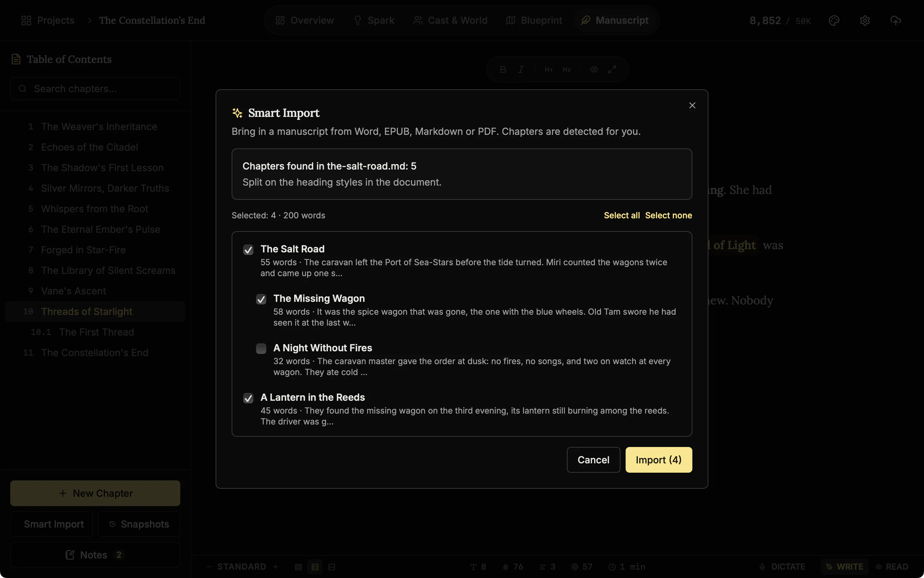Viewport: 924px width, 578px height.
Task: Apply H1 heading style
Action: click(x=548, y=70)
